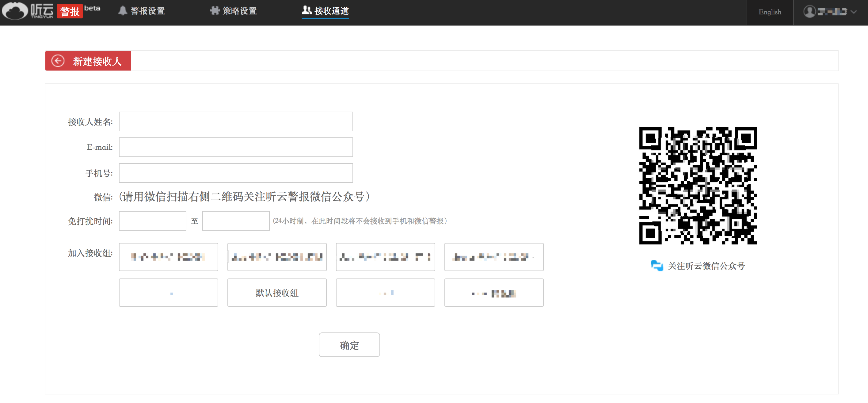This screenshot has height=403, width=868.
Task: Click the 关注听云微信公众号 text
Action: coord(706,266)
